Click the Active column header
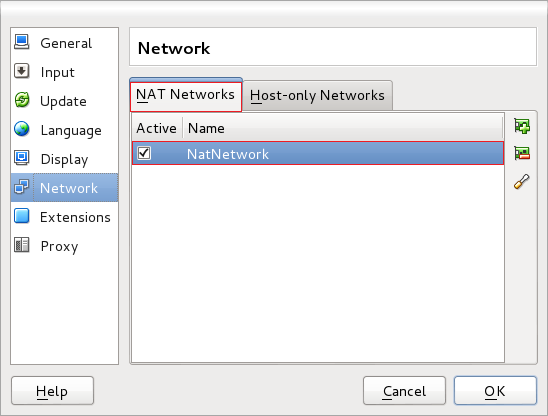This screenshot has height=416, width=548. tap(157, 128)
